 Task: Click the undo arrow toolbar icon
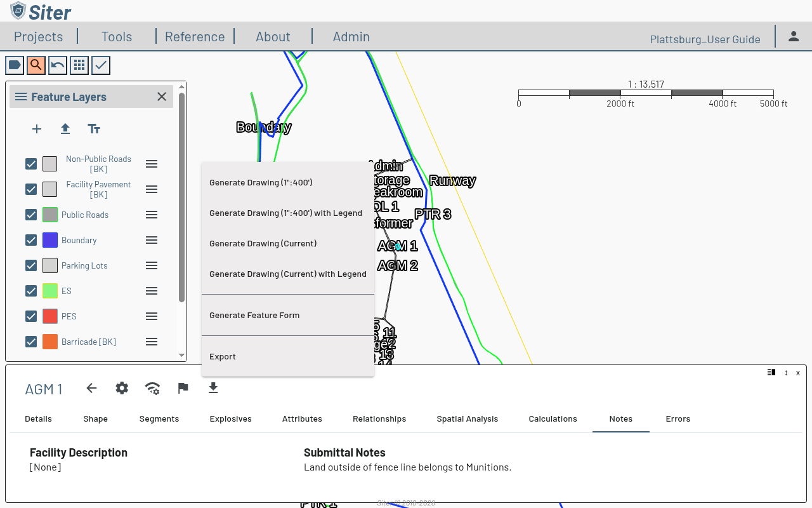pyautogui.click(x=58, y=65)
